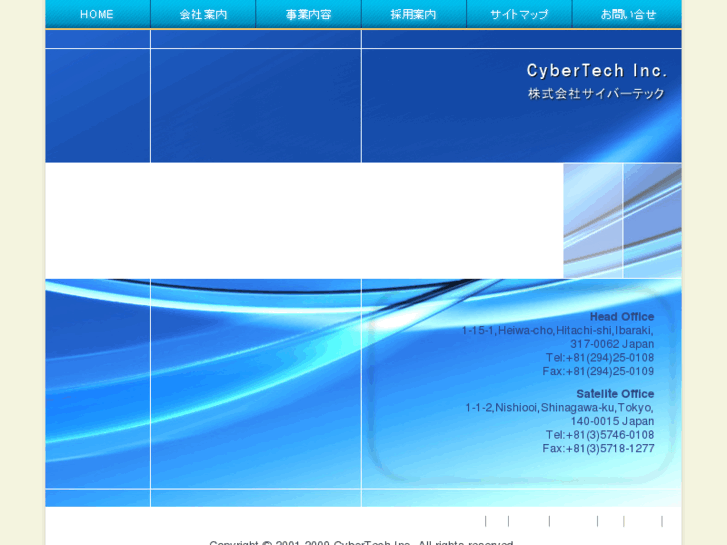Open the 事業内容 navigation tab
Image resolution: width=727 pixels, height=545 pixels.
click(308, 14)
